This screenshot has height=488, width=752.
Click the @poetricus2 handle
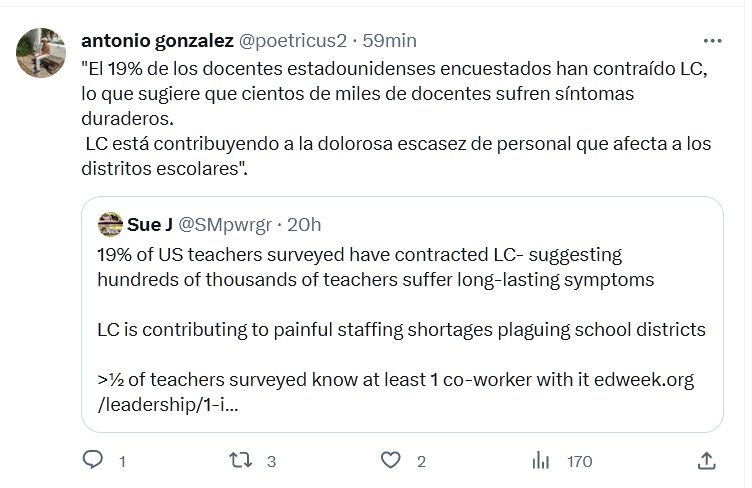(292, 41)
